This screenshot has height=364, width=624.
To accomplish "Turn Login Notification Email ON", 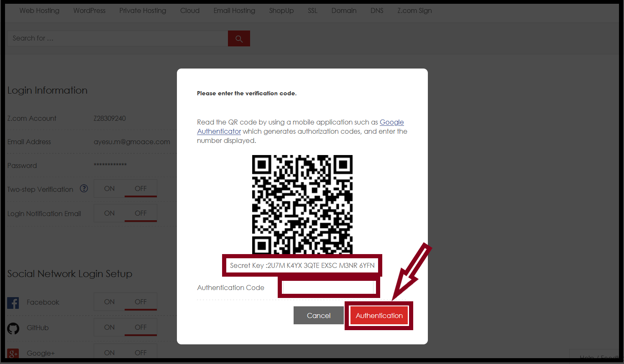I will [x=110, y=213].
